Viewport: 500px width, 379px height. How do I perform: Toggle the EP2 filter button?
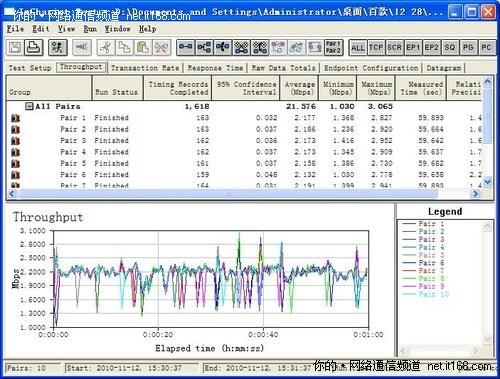click(x=431, y=48)
